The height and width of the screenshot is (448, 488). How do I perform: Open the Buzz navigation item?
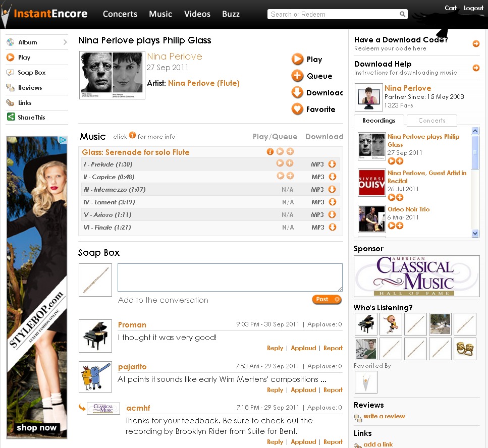231,14
